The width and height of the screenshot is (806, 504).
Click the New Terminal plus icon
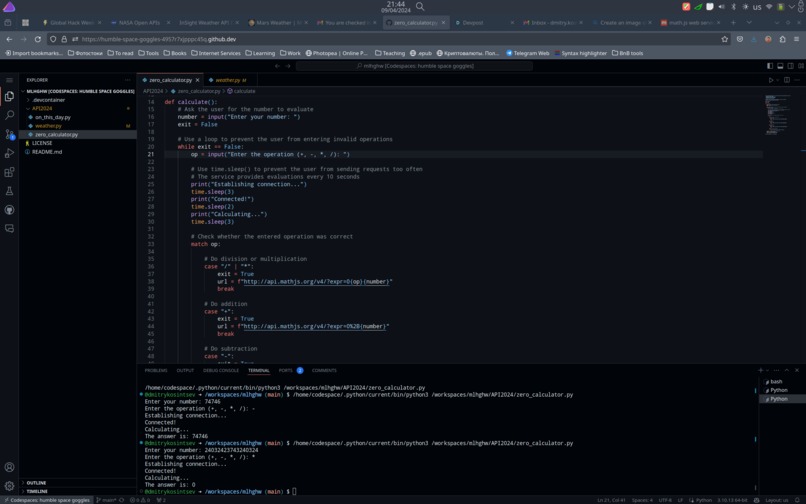(x=760, y=370)
